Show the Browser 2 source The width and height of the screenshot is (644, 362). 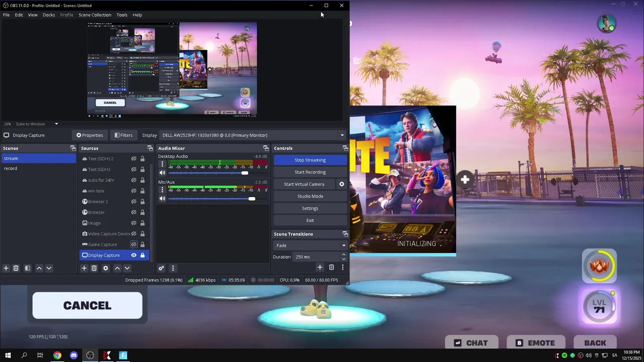pos(134,202)
